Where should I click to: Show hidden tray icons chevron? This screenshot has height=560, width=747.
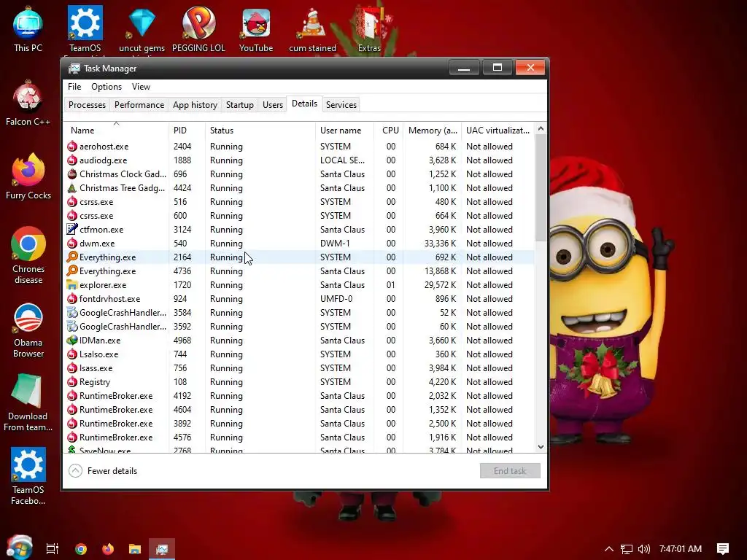(609, 549)
